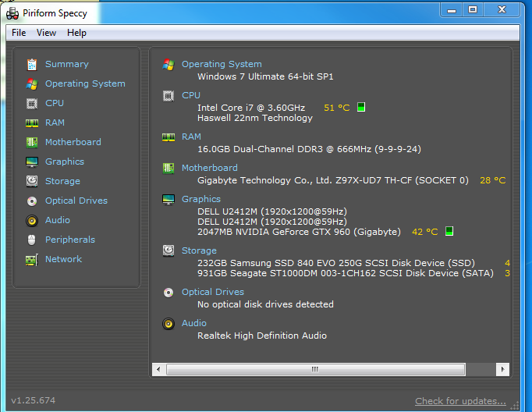532x412 pixels.
Task: Click the 28 °C motherboard temperature value
Action: pos(493,180)
